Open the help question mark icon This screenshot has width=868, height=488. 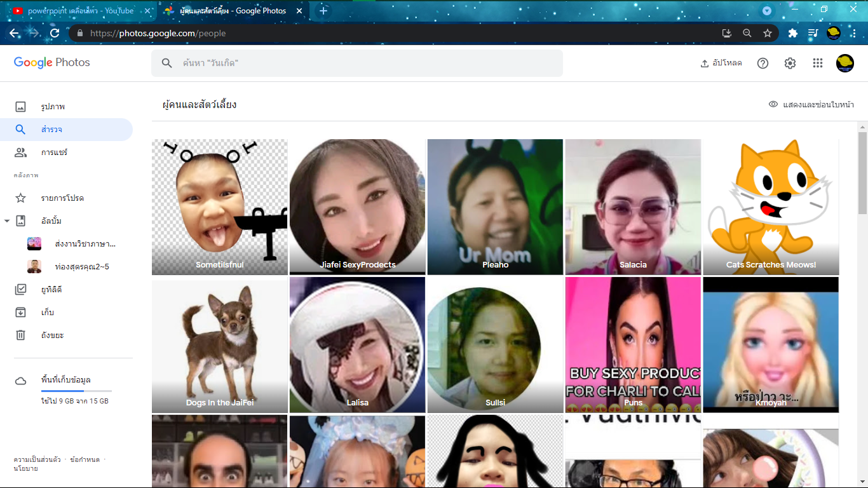pos(763,63)
